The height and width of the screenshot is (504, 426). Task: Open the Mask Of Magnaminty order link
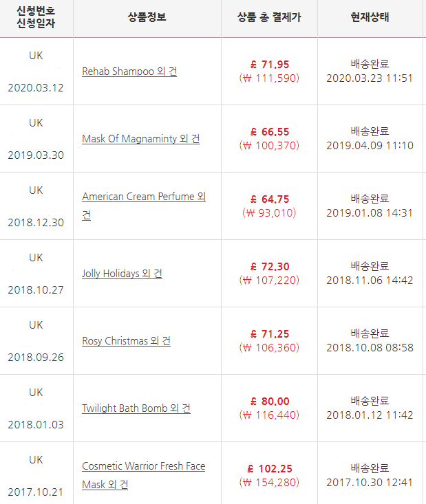tap(140, 139)
